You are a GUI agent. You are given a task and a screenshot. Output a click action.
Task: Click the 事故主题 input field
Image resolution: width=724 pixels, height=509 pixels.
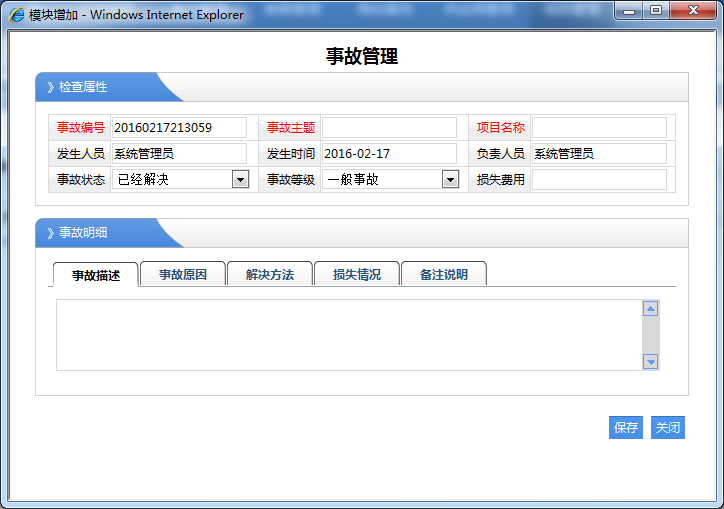389,128
